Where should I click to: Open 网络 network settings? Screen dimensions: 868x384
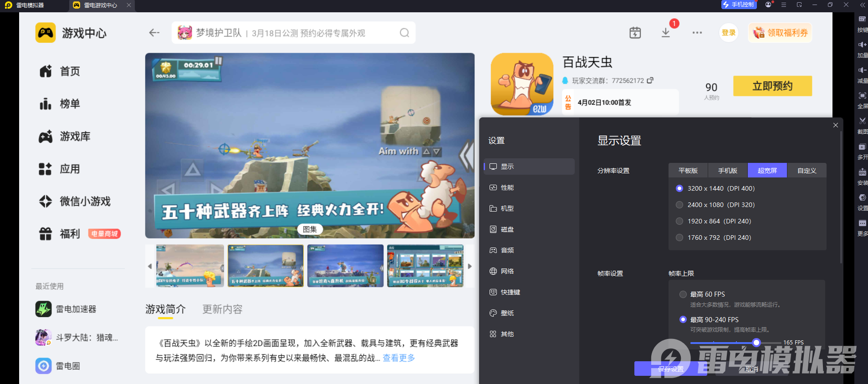pos(529,271)
